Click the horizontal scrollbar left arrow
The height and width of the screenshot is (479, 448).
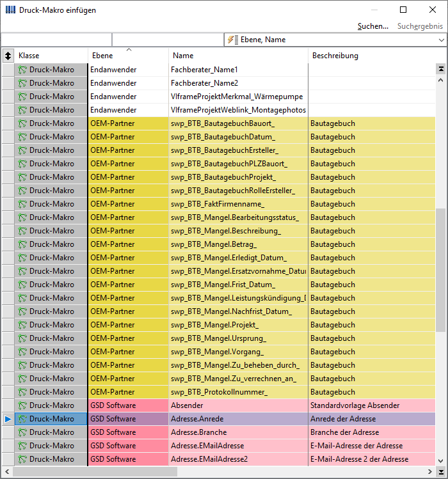(7, 472)
